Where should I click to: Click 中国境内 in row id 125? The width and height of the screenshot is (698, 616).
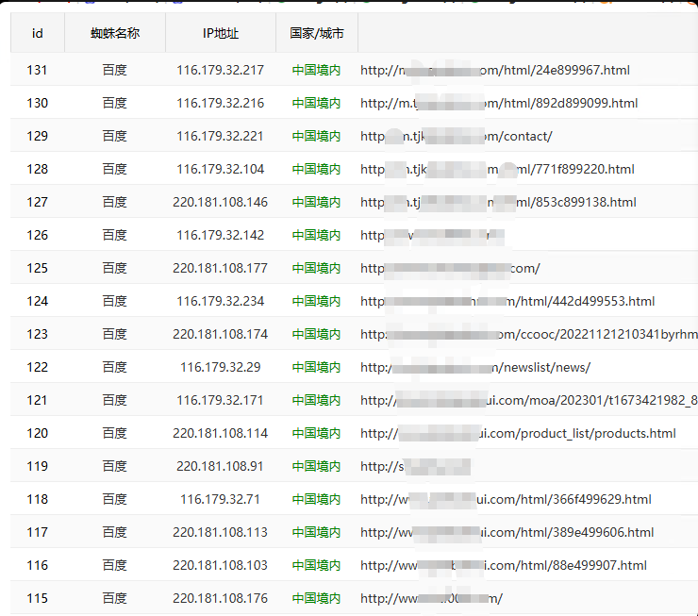coord(317,269)
